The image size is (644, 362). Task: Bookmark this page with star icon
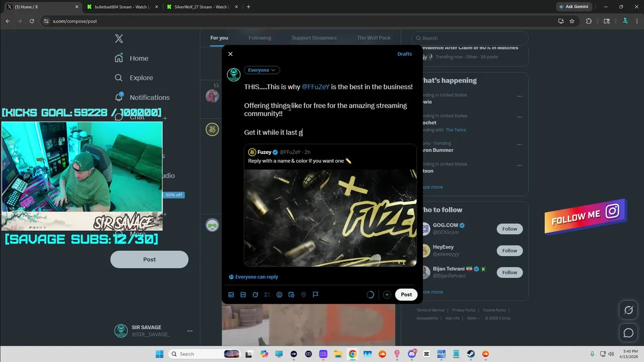pos(572,21)
